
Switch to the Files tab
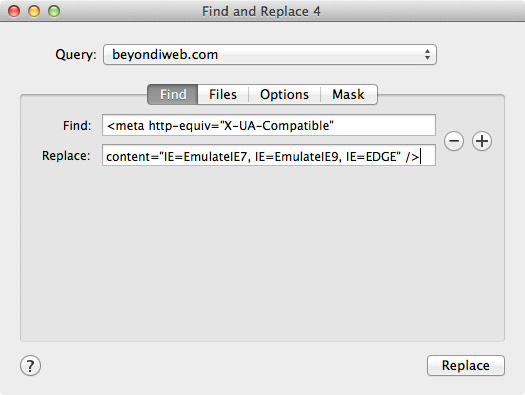tap(223, 94)
